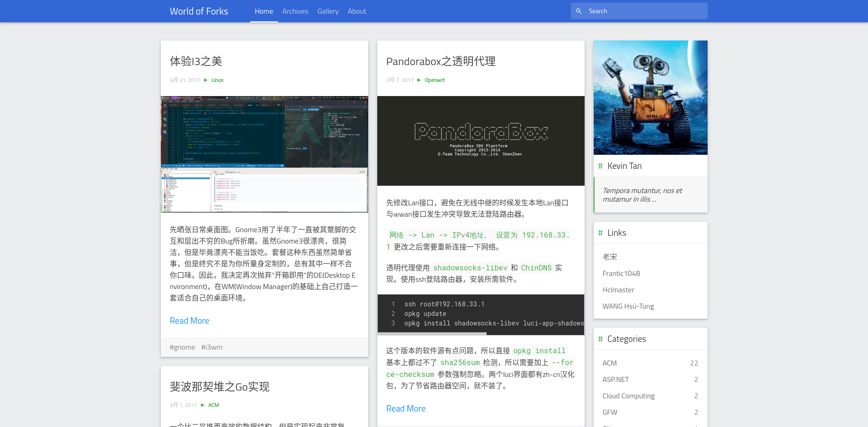
Task: Click the PandoraBox banner image
Action: tap(481, 141)
